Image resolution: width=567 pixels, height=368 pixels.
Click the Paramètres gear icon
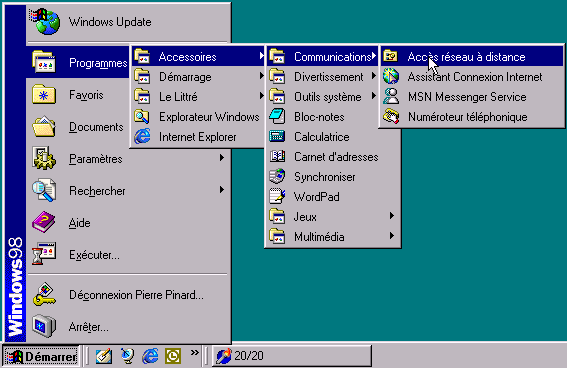[x=44, y=158]
